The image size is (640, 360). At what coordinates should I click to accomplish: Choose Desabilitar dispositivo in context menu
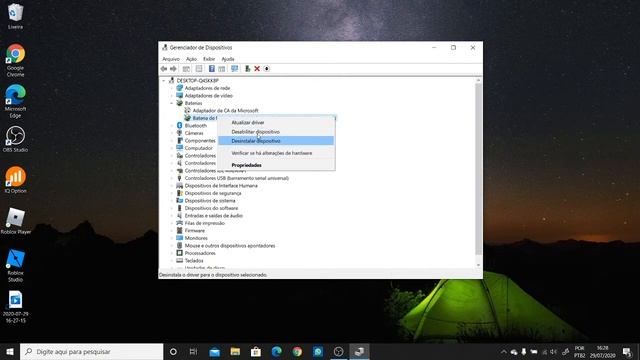click(x=276, y=132)
